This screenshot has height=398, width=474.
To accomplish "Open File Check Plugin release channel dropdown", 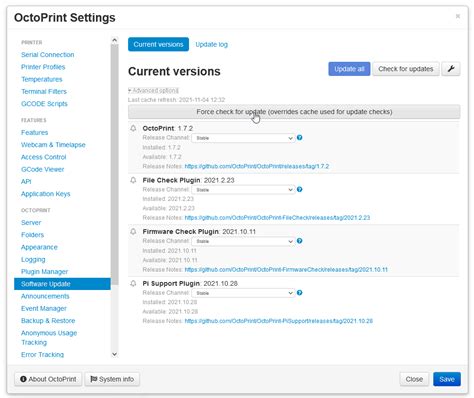I will [243, 190].
